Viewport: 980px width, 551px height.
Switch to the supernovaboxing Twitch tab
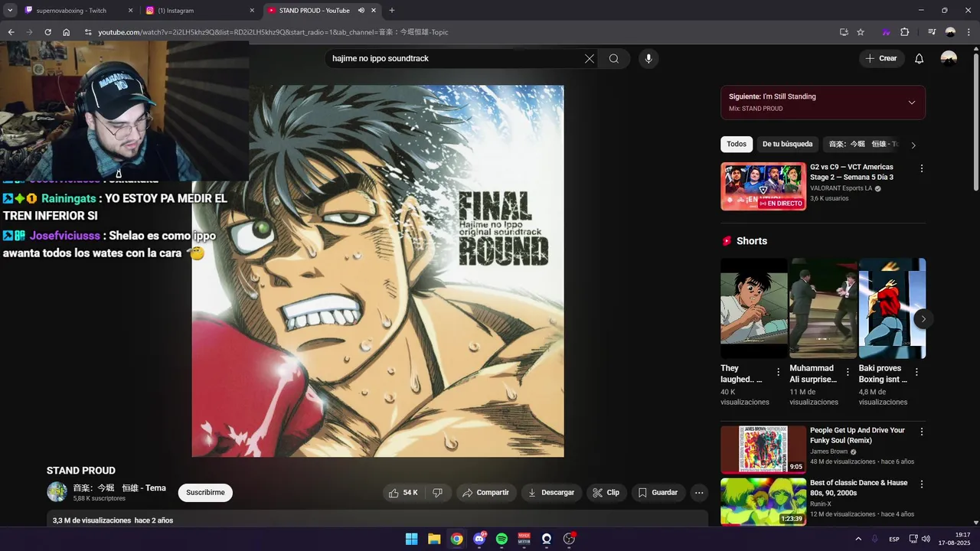click(x=77, y=11)
